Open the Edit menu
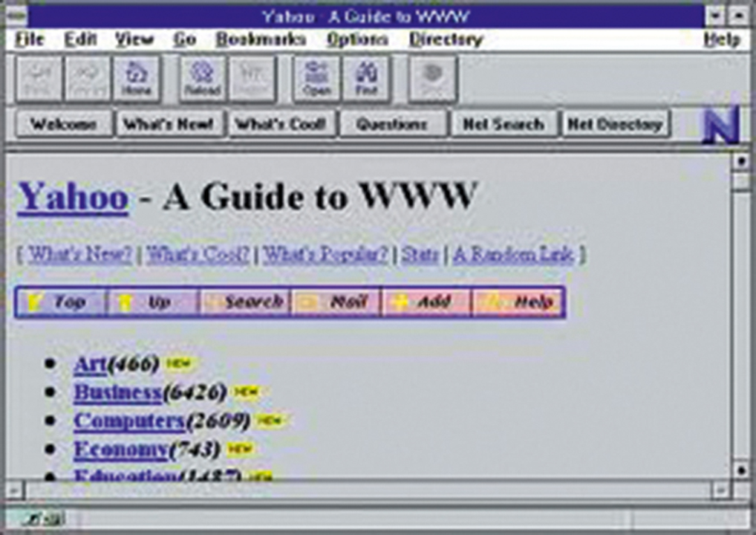Screen dimensions: 756x535 click(x=80, y=39)
